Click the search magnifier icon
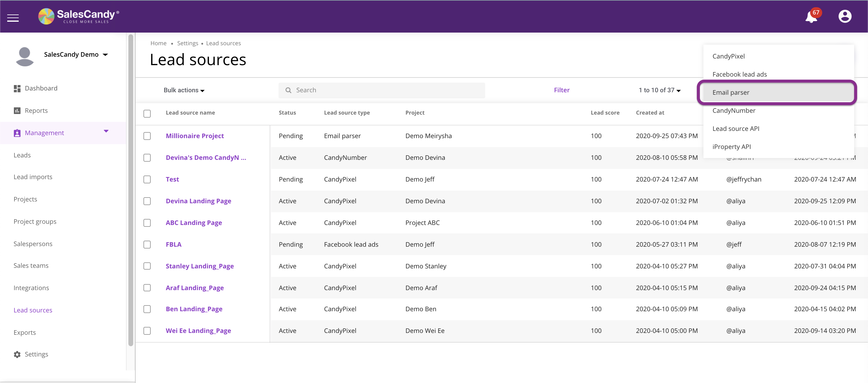 (x=288, y=90)
